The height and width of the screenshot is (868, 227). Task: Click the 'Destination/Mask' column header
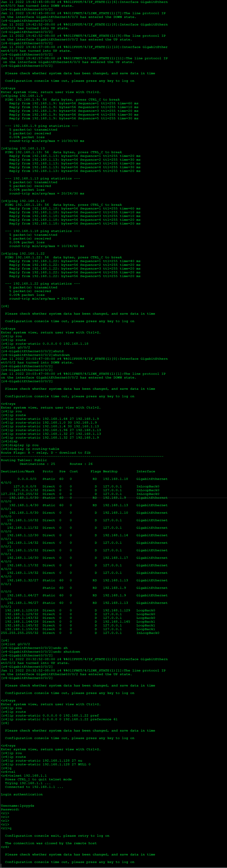coord(18,471)
